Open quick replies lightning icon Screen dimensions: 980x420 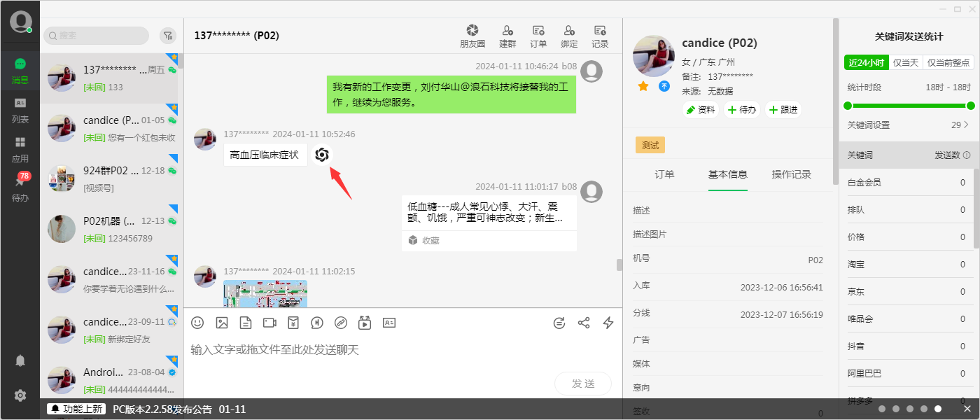pyautogui.click(x=608, y=323)
